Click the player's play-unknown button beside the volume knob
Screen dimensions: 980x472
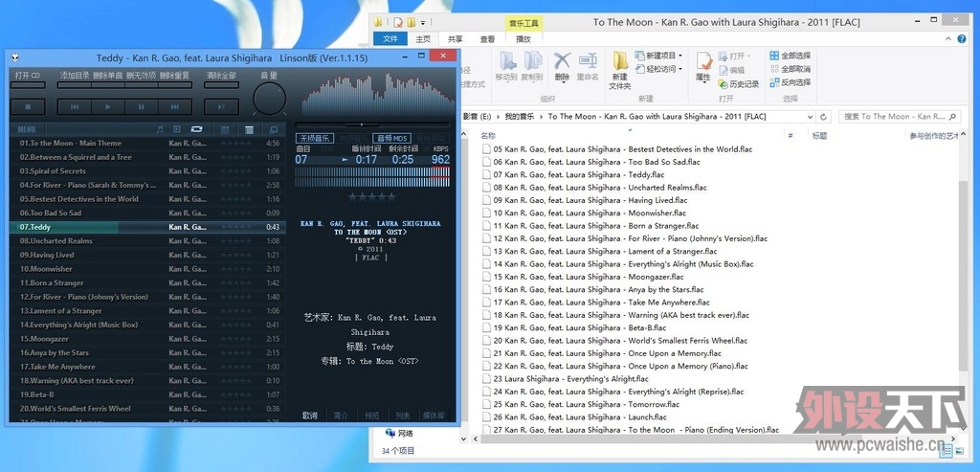[221, 107]
